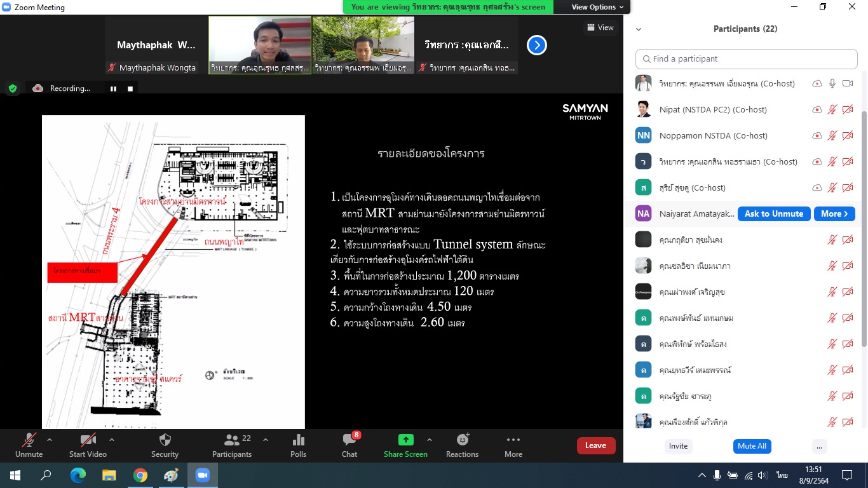Unmute the microphone
This screenshot has width=868, height=488.
pos(29,445)
